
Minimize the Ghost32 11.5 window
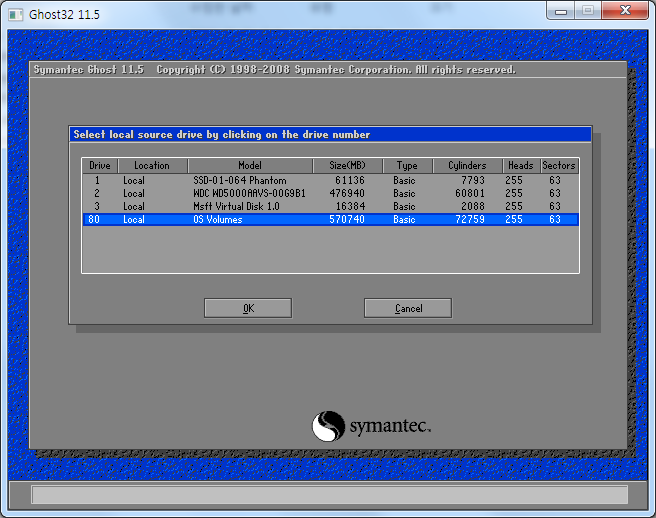pos(561,11)
